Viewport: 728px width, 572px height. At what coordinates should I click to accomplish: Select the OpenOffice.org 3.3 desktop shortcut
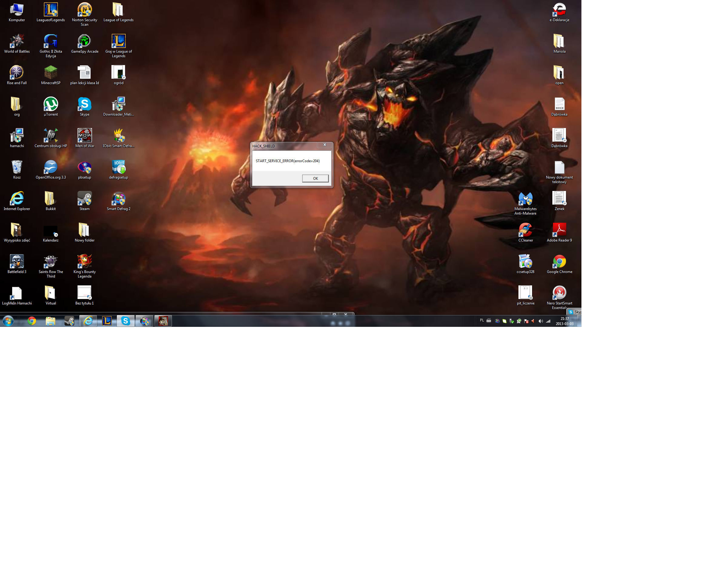click(x=51, y=170)
